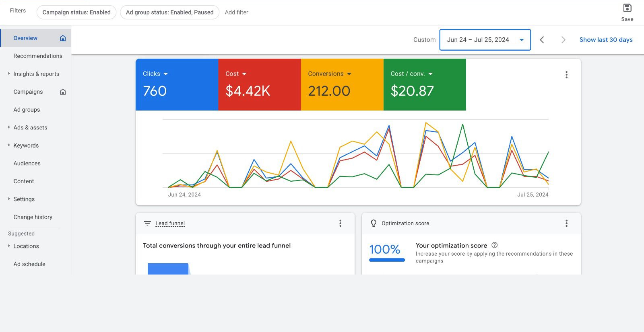Click the home icon beside Campaigns
This screenshot has height=332, width=644.
pos(63,92)
